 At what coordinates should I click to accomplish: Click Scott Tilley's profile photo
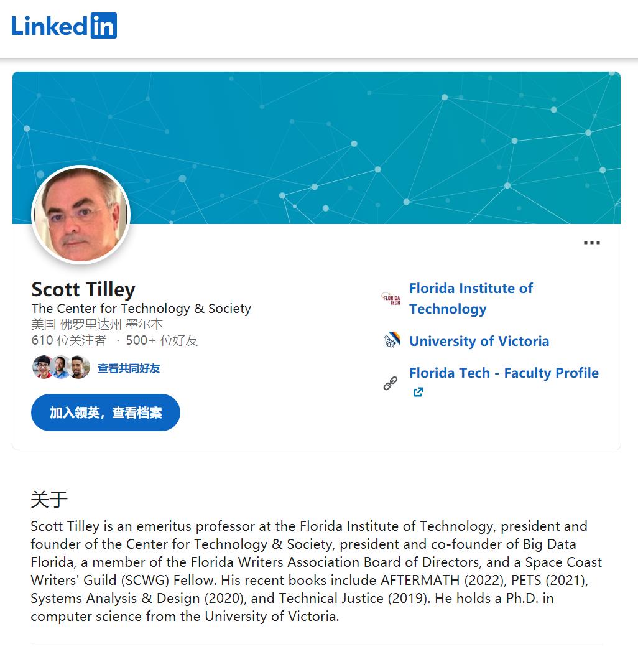pyautogui.click(x=81, y=215)
